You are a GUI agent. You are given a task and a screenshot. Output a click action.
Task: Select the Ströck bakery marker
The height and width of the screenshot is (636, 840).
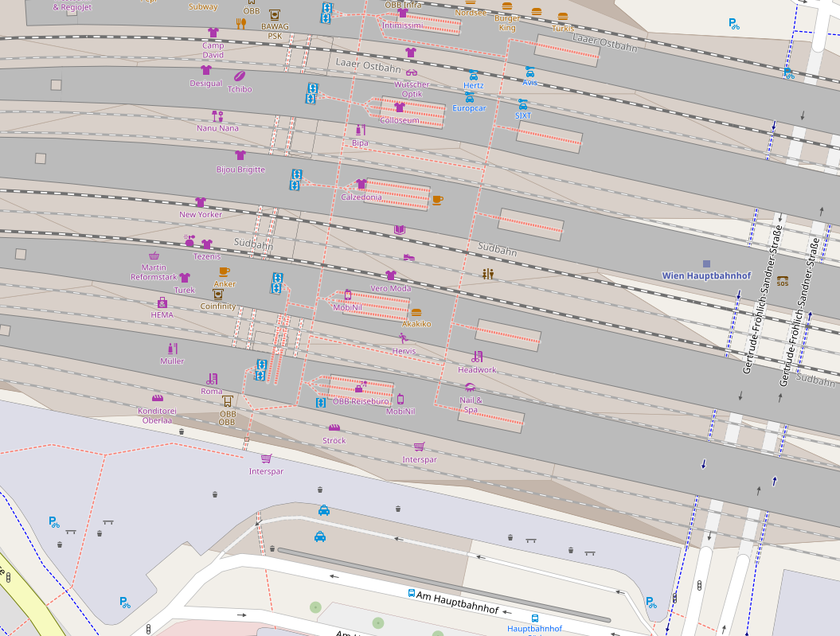[334, 428]
